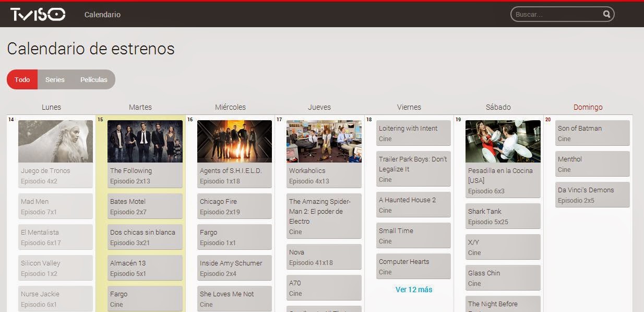Click the Calendario de estrenos heading
This screenshot has width=644, height=312.
(91, 49)
